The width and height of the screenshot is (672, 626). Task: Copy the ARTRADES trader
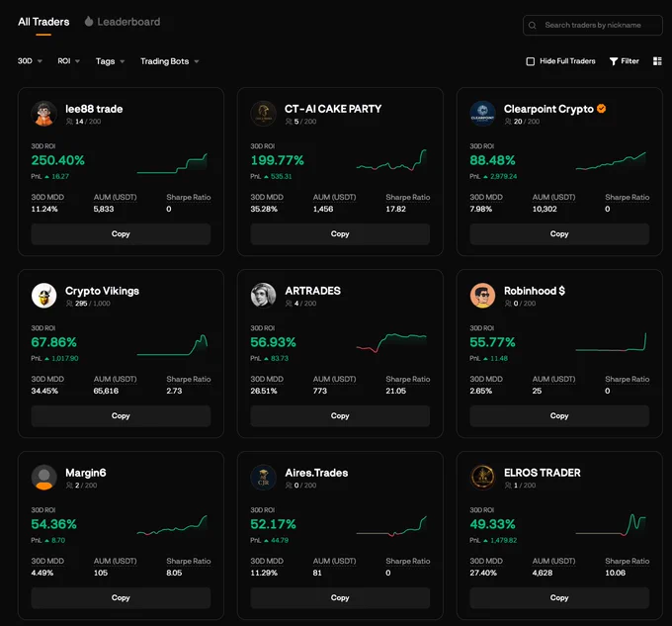click(x=340, y=416)
